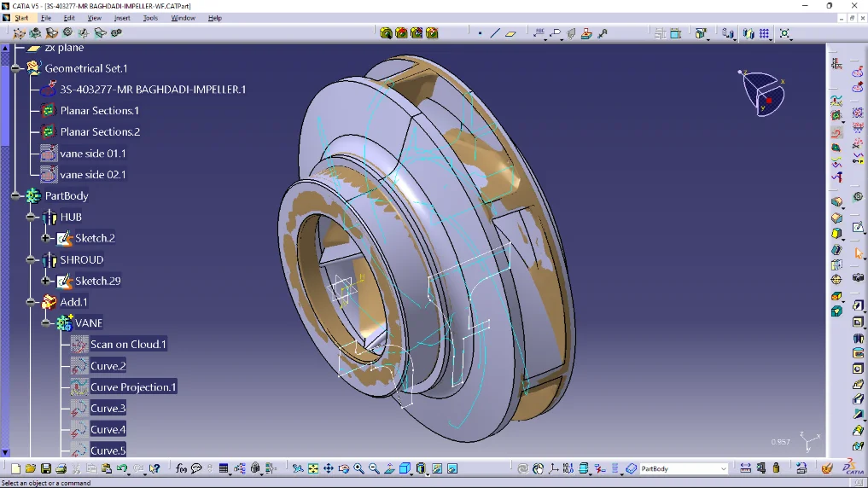
Task: Select the Line creation tool
Action: point(495,33)
